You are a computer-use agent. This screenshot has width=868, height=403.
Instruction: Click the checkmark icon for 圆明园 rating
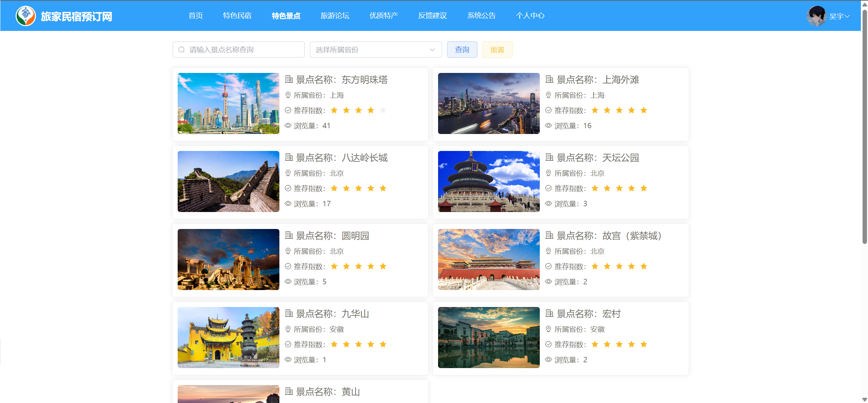288,266
